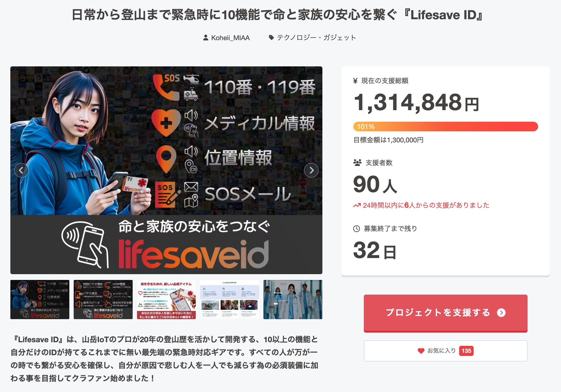The image size is (561, 392).
Task: Click the main lifesaveid hero image
Action: [166, 170]
